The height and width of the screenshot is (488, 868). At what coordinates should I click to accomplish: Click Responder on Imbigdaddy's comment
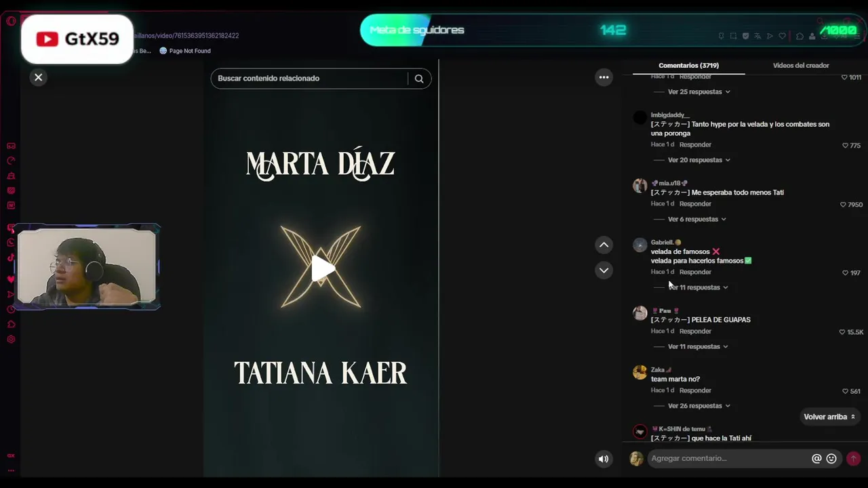(695, 144)
